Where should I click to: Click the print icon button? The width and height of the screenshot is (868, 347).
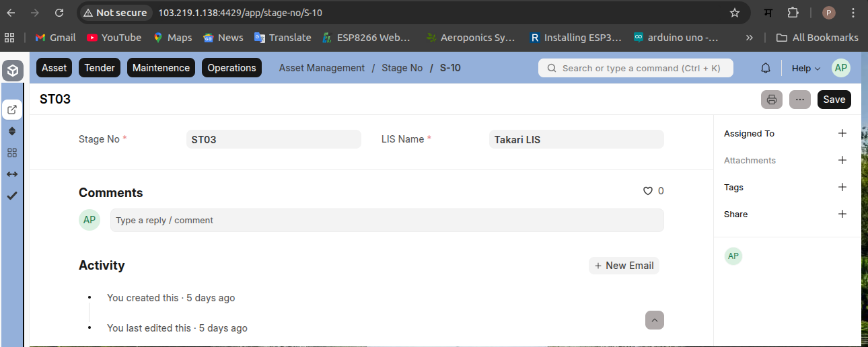point(772,100)
